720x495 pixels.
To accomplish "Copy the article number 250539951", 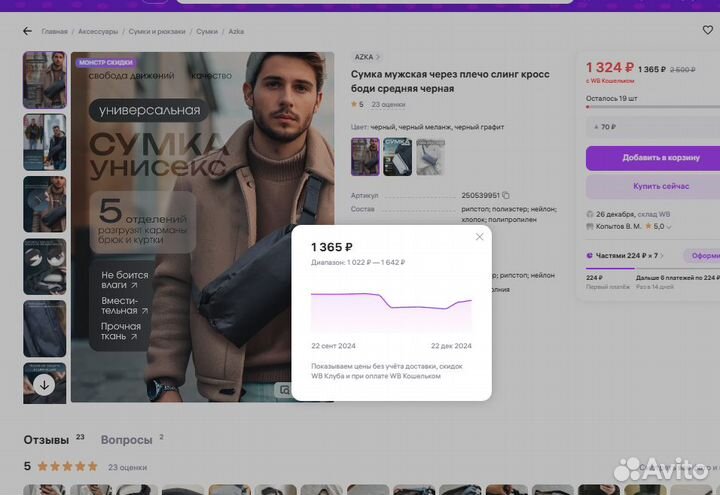I will [x=506, y=195].
